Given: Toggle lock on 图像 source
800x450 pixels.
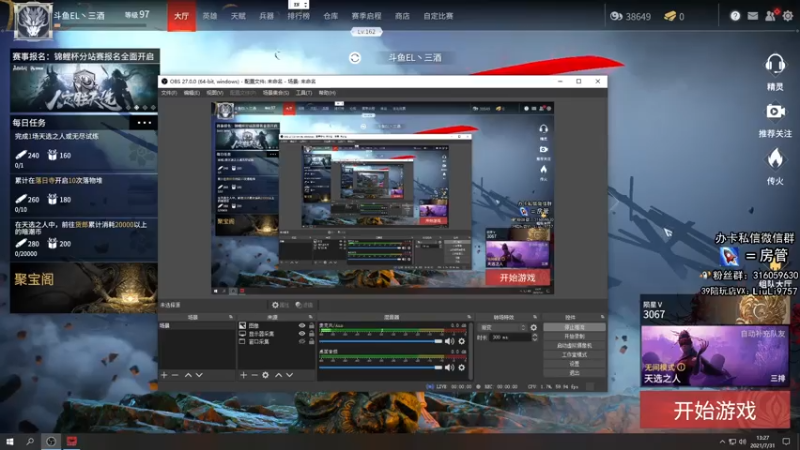Looking at the screenshot, I should (311, 326).
